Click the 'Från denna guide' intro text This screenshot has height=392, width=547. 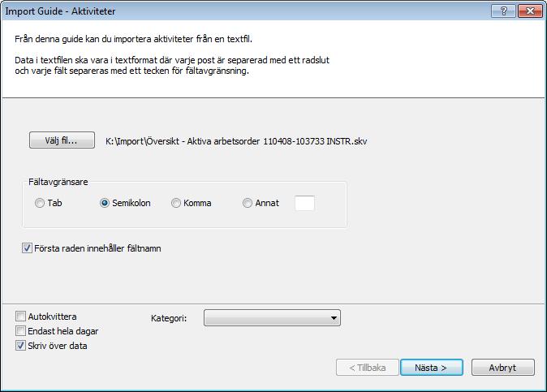coord(133,39)
